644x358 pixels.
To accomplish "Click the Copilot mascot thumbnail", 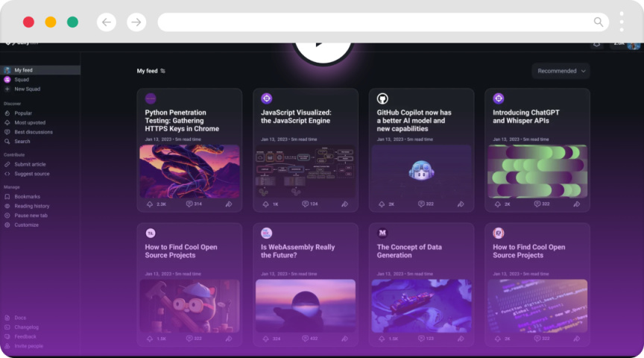I will (421, 171).
